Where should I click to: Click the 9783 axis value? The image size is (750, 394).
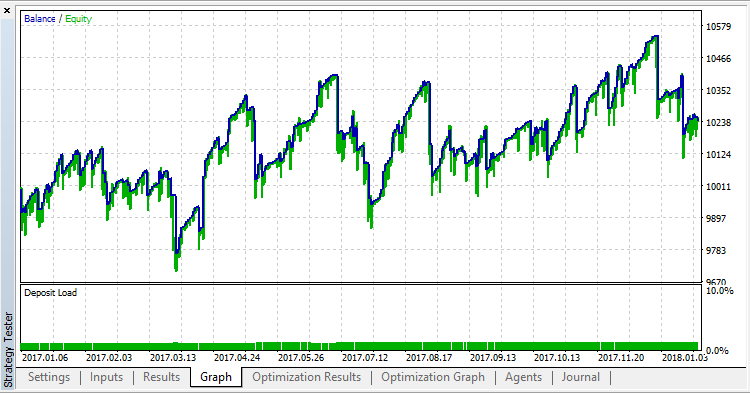pyautogui.click(x=716, y=251)
